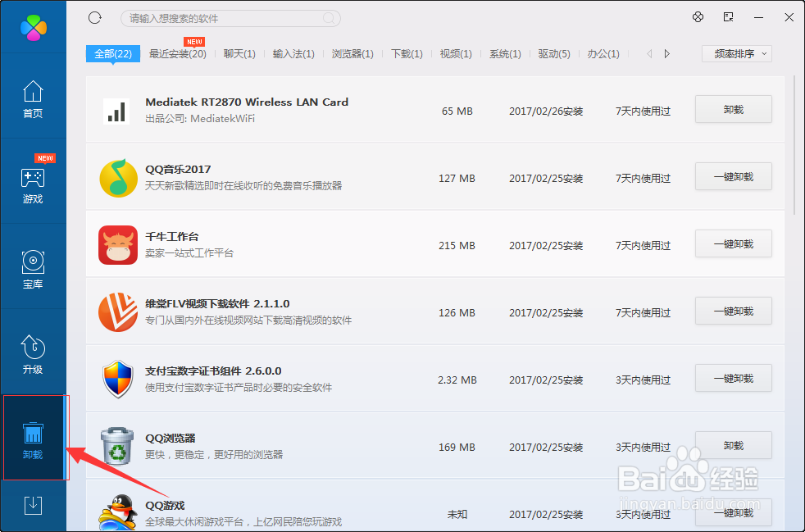Click the left arrow beside category tabs
This screenshot has height=532, width=805.
click(x=648, y=52)
